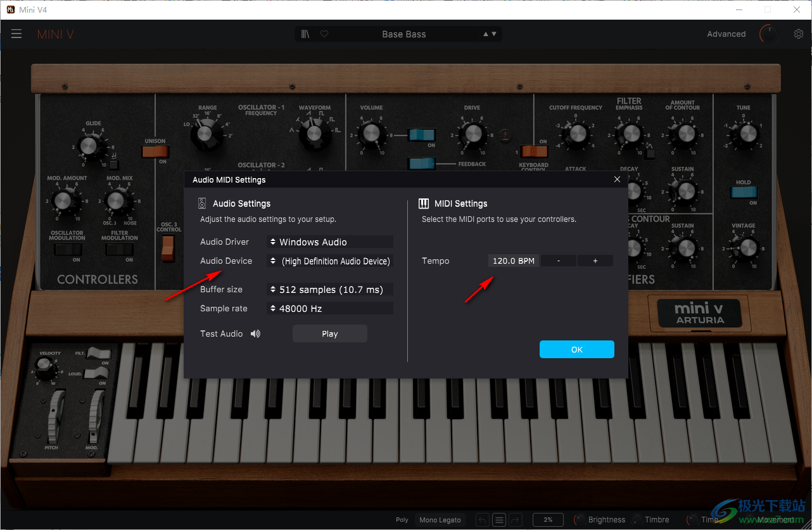Click the speaker icon next to Test Audio
Screen dimensions: 812x530
[x=255, y=333]
